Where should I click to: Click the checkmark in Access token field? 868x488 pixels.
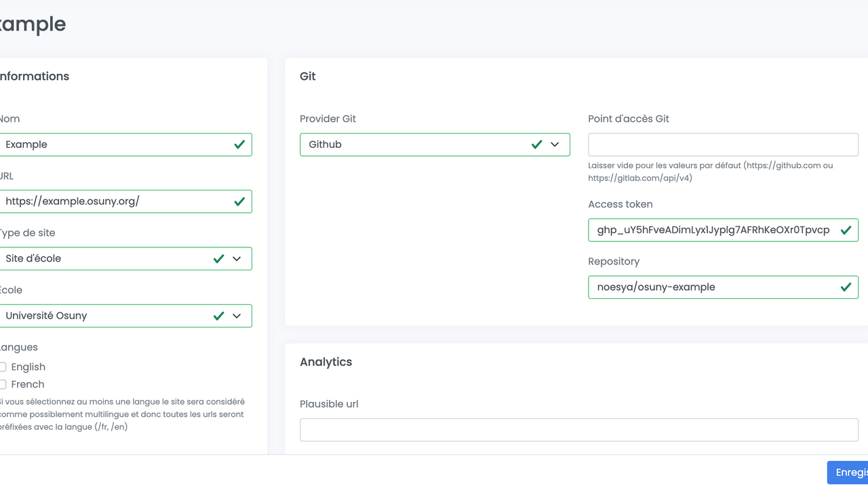click(x=846, y=230)
